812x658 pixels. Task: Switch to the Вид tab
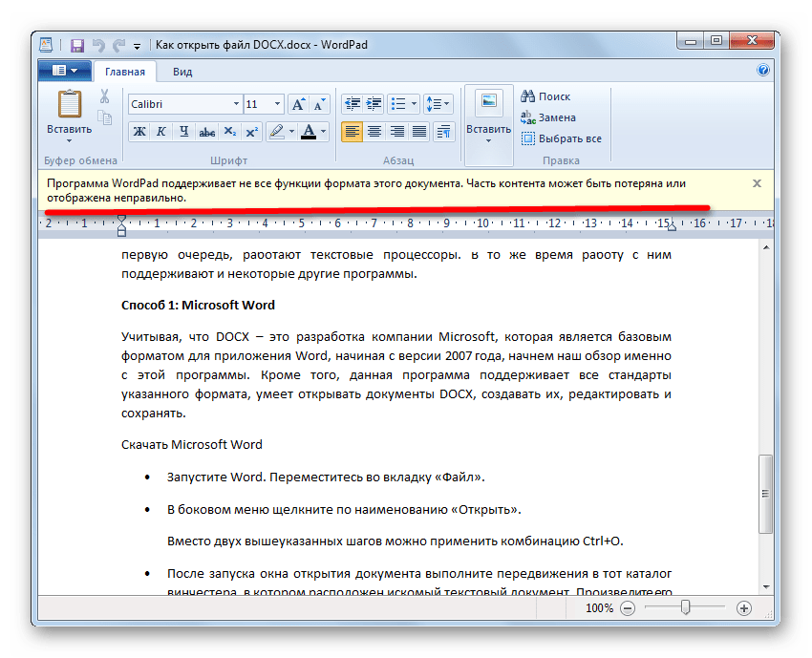pos(182,72)
